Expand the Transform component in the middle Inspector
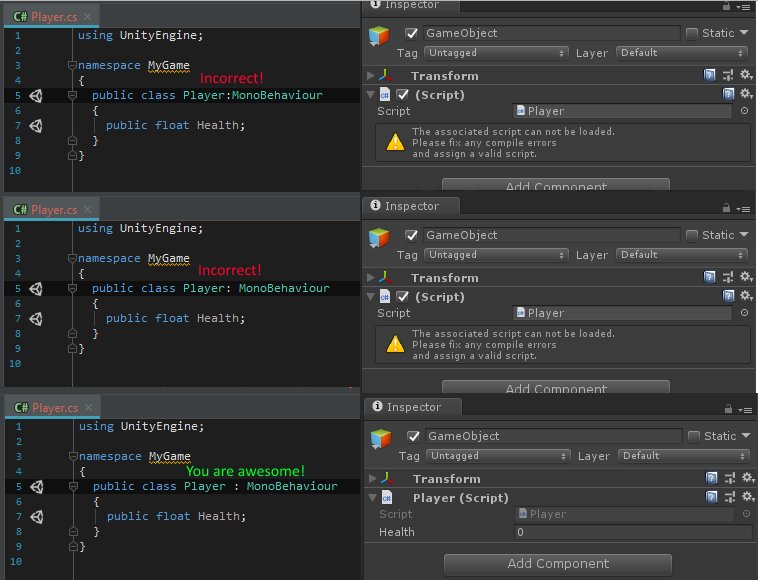 [371, 277]
